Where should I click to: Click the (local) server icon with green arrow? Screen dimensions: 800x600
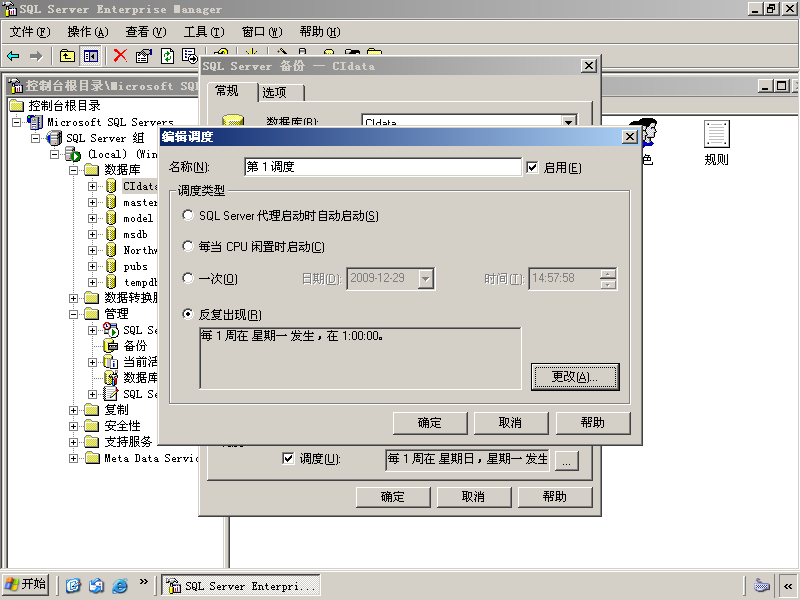[x=73, y=154]
